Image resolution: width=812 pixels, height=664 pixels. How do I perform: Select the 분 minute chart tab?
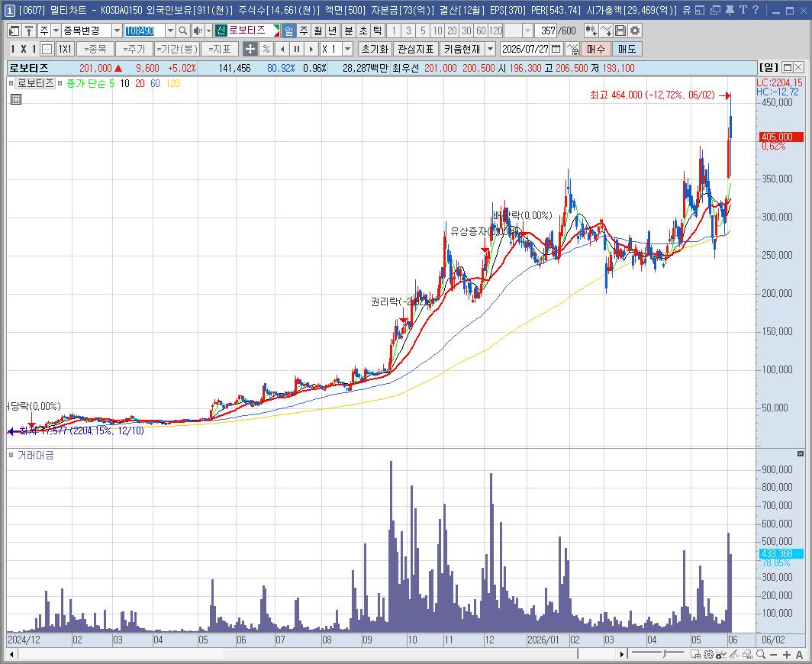tap(349, 31)
